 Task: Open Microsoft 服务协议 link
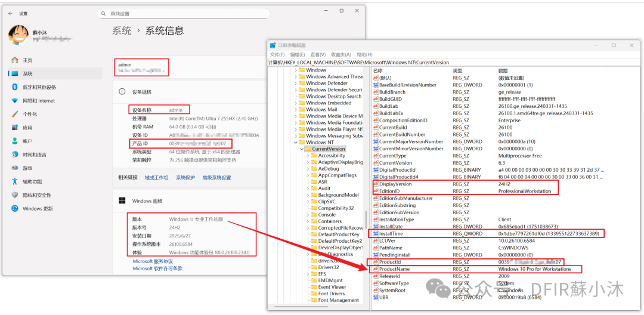pyautogui.click(x=153, y=261)
